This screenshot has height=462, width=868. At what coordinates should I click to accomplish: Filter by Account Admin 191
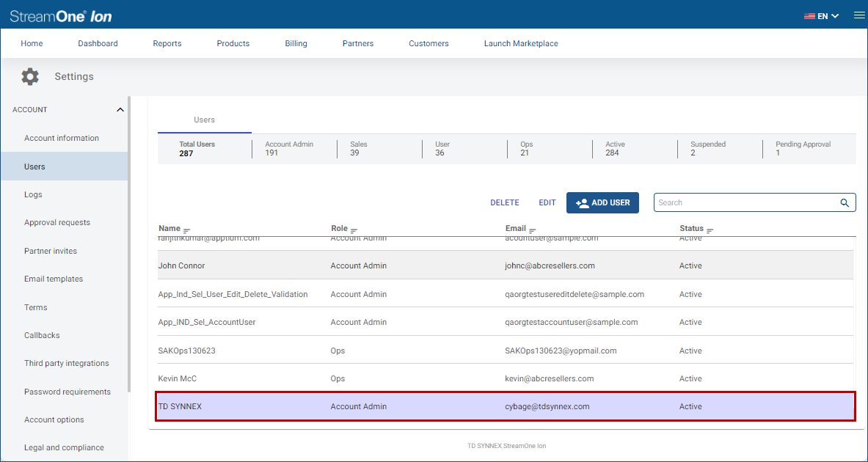[289, 148]
